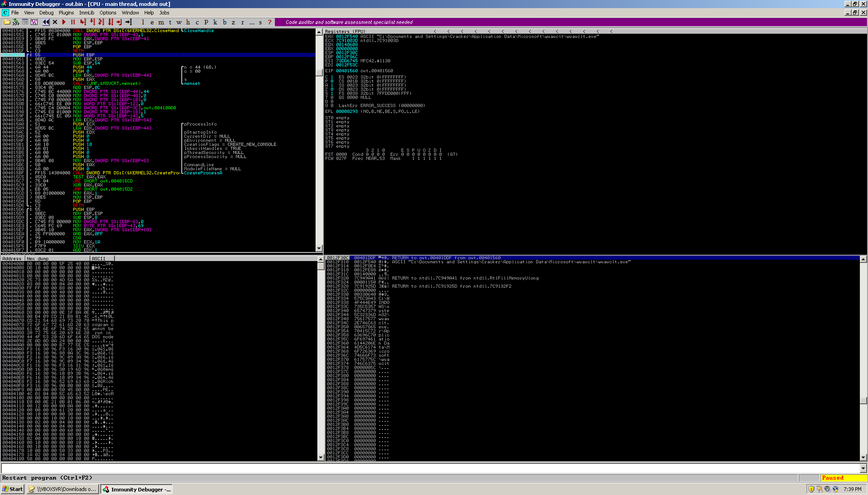Select the highlighted 'PUSH EBP' line at 00401560

pyautogui.click(x=158, y=55)
